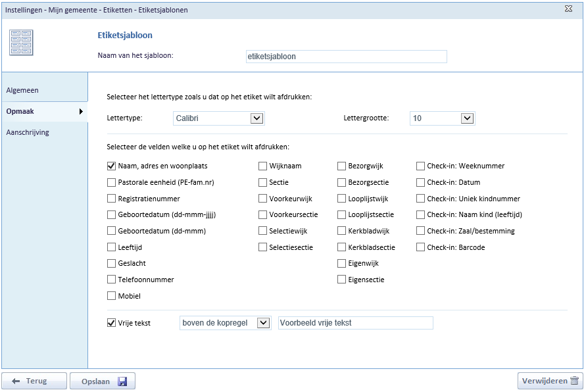Check the Kerkbladwijk field option
586x392 pixels.
click(x=341, y=231)
